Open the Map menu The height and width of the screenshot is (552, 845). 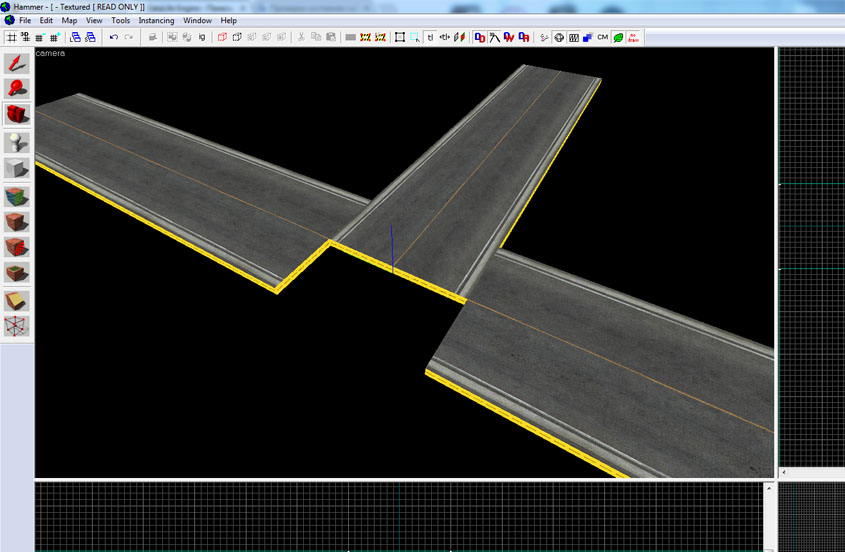click(x=69, y=20)
